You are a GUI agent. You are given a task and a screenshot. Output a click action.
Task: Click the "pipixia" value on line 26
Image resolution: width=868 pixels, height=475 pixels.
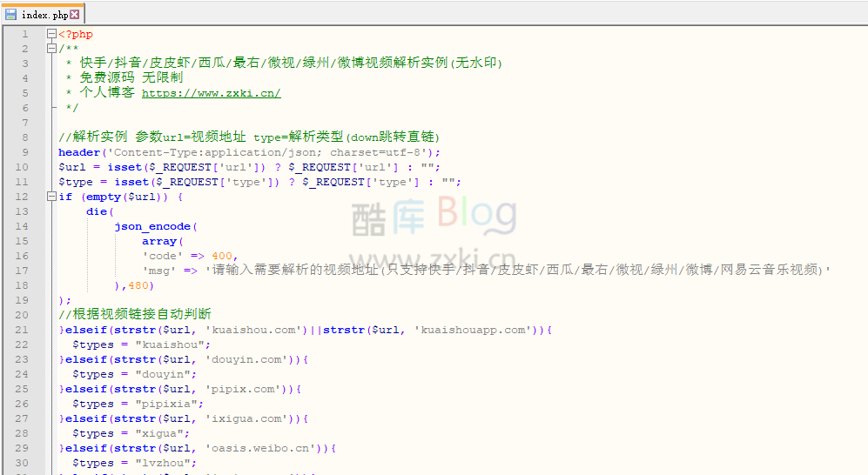(166, 404)
